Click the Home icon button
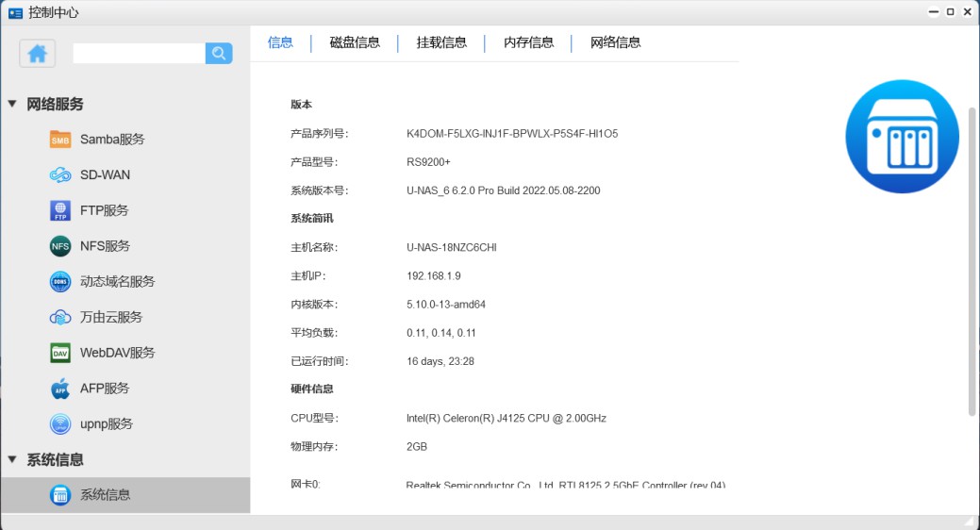Viewport: 980px width, 530px height. 38,54
